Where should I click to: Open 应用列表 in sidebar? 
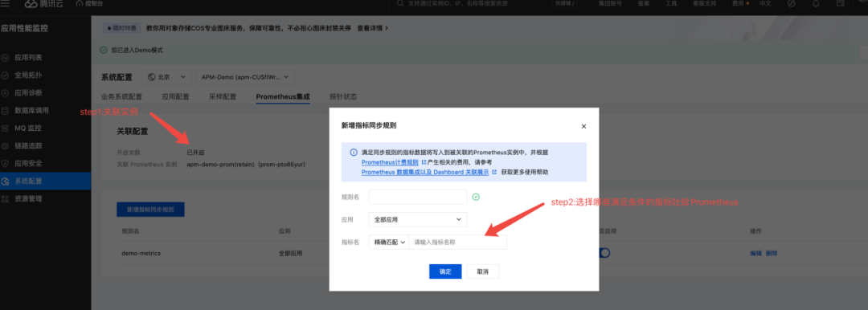(x=28, y=58)
